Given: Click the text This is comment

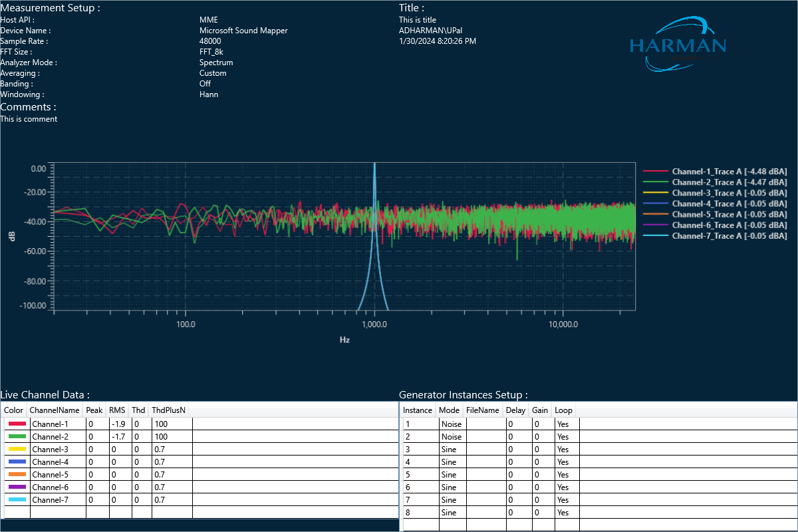Looking at the screenshot, I should click(29, 119).
